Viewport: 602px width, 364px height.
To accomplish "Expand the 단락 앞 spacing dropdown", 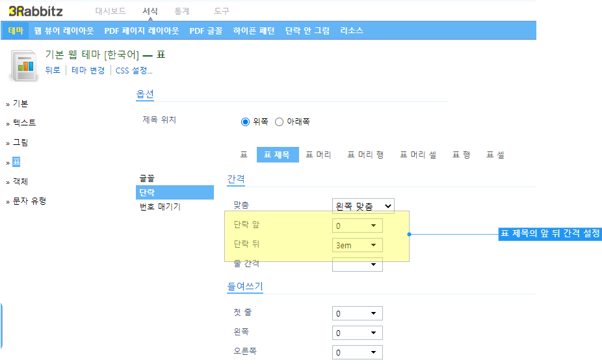I will point(358,226).
